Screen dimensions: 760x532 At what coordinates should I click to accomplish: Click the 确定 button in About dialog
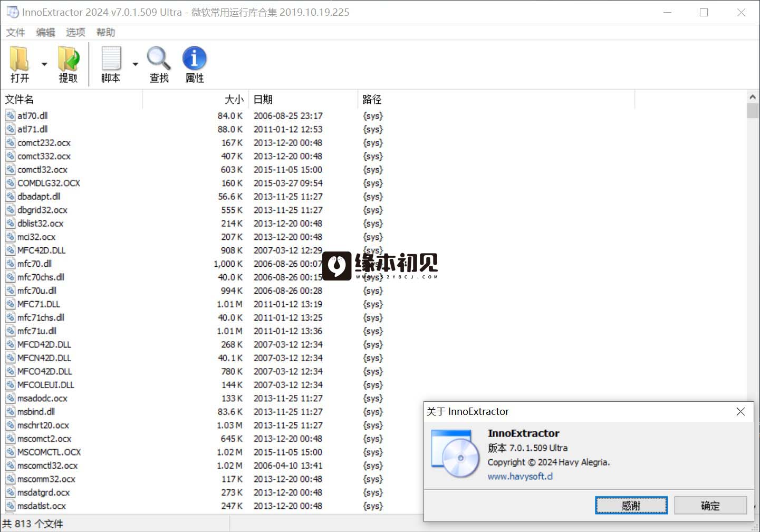[710, 505]
